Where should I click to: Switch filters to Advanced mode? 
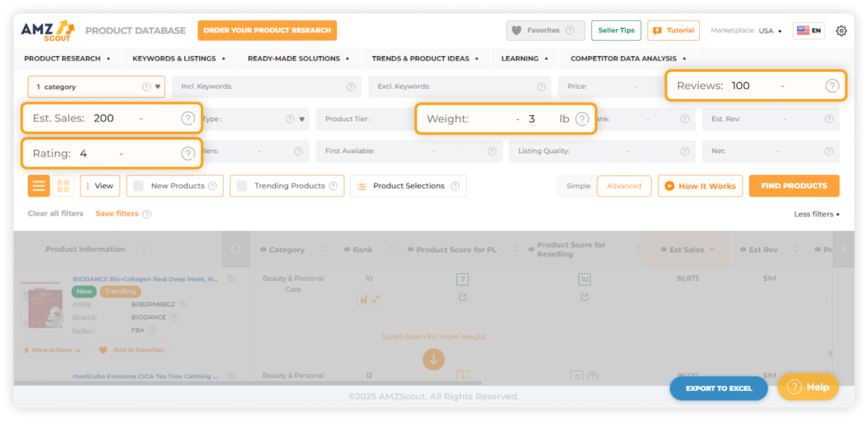point(624,185)
